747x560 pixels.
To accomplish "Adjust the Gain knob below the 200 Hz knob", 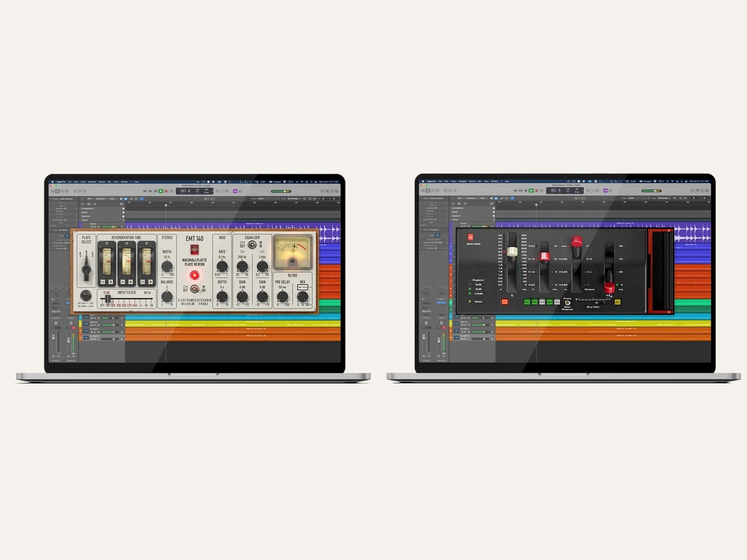I will pyautogui.click(x=242, y=297).
